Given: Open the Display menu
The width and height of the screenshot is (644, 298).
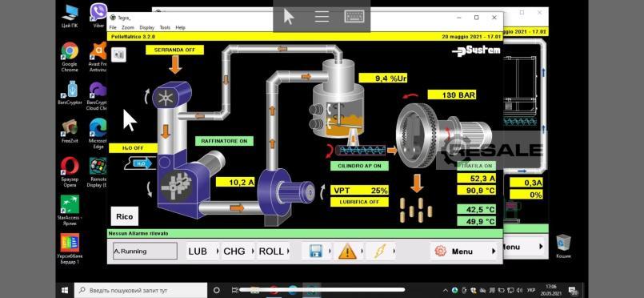Looking at the screenshot, I should pyautogui.click(x=146, y=27).
